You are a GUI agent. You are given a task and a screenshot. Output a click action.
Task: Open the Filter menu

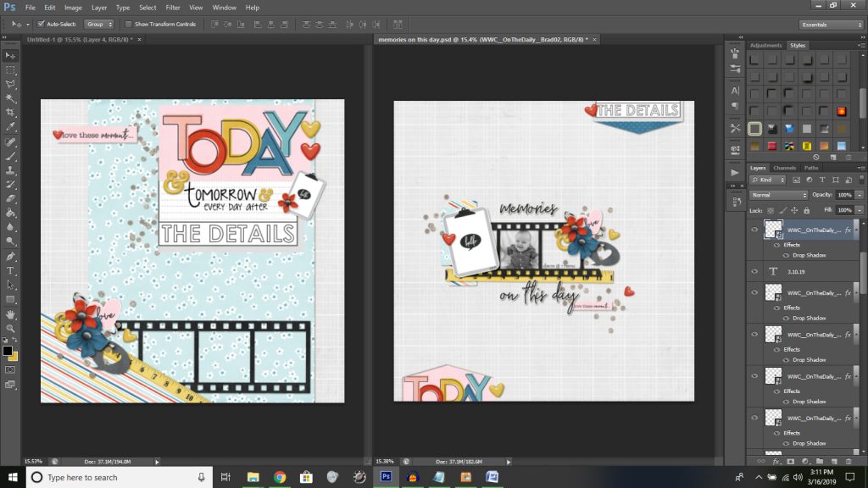tap(174, 7)
